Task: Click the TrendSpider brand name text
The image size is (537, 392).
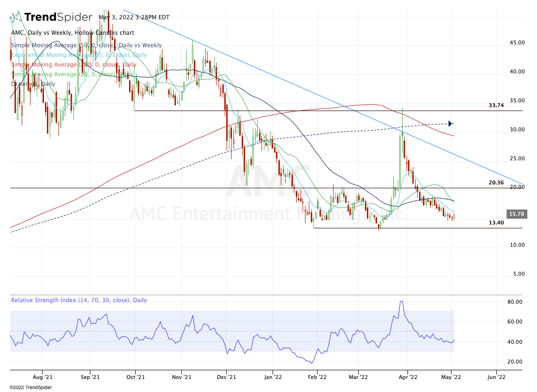Action: pos(58,17)
